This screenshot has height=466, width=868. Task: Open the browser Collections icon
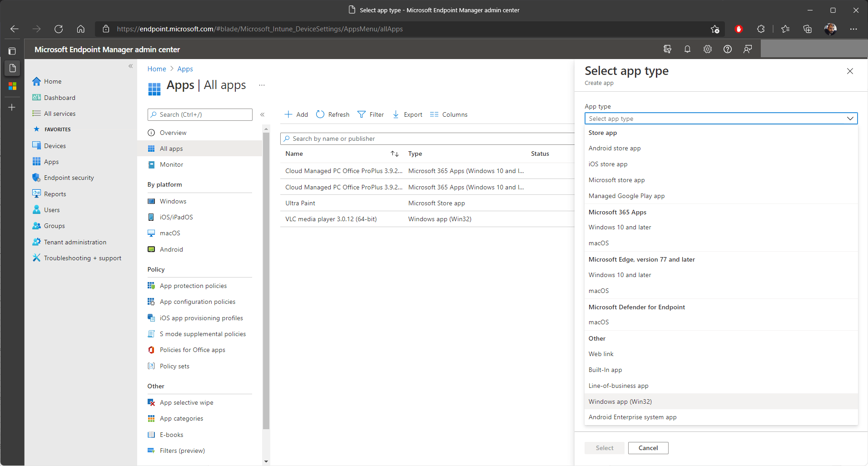tap(808, 29)
